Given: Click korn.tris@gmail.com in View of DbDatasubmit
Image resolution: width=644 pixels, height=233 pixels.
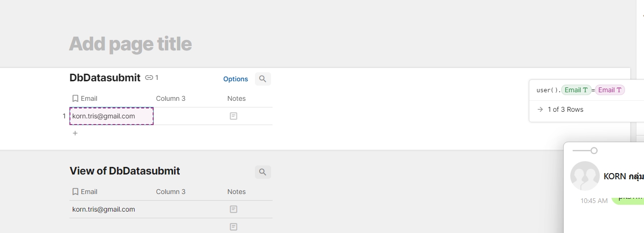Looking at the screenshot, I should point(104,209).
